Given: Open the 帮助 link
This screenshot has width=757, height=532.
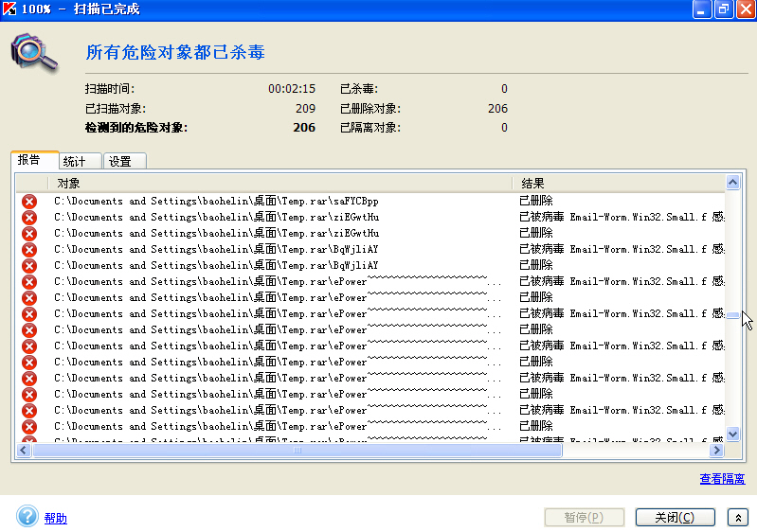Looking at the screenshot, I should 56,518.
